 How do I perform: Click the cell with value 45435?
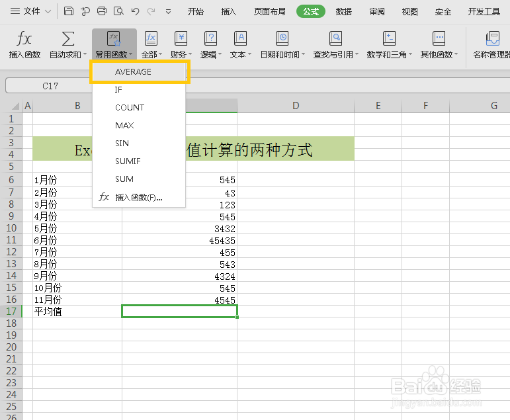(179, 240)
